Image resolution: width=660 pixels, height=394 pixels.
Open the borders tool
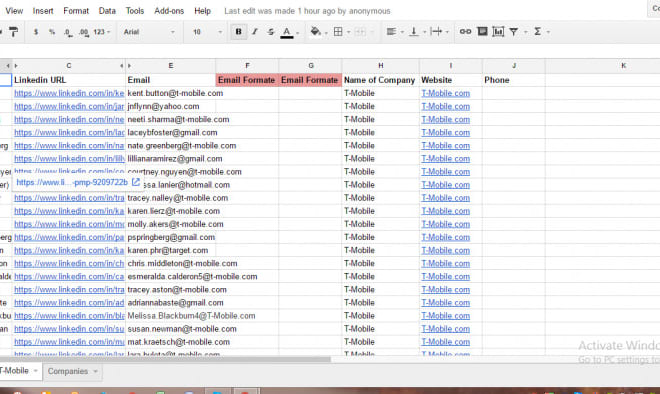(338, 32)
